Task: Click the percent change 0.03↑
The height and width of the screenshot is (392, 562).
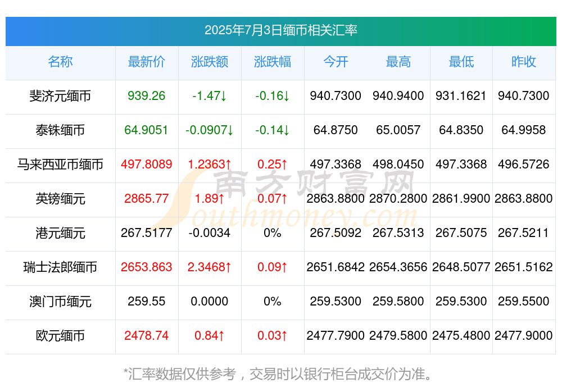Action: click(x=273, y=335)
